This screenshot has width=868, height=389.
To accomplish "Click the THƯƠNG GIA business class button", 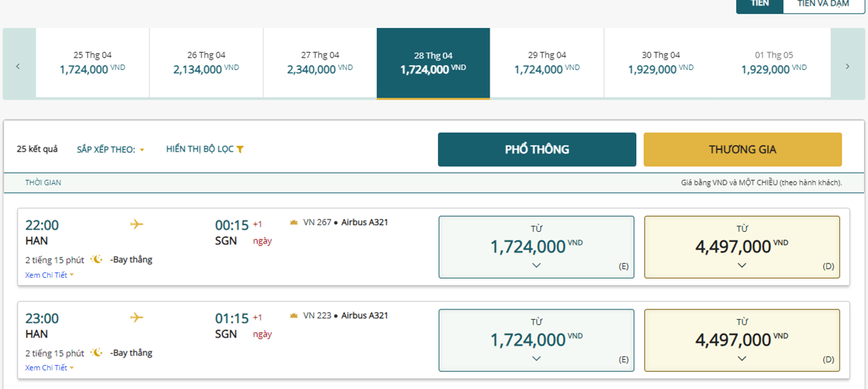I will point(743,150).
